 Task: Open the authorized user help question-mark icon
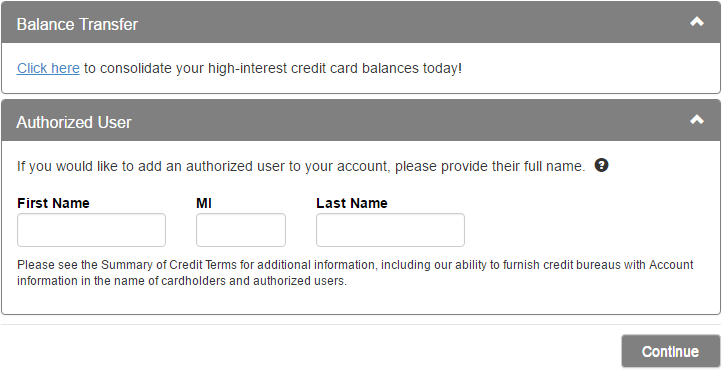pos(601,165)
